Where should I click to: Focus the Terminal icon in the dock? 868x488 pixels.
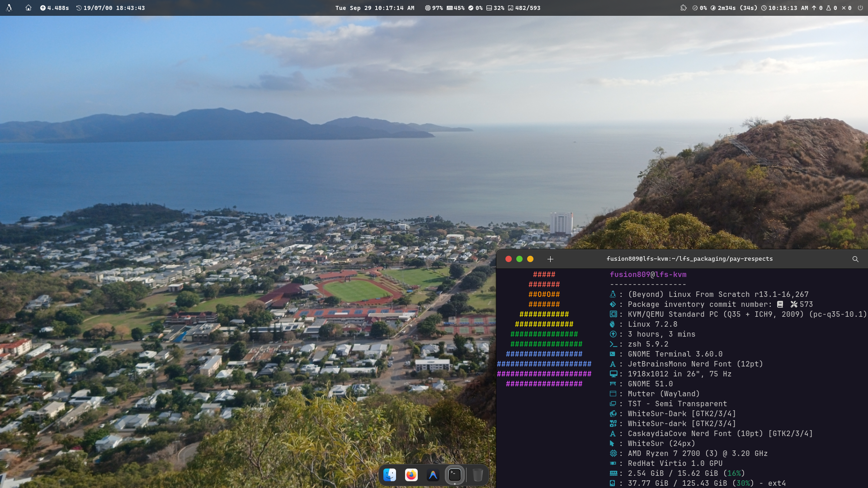pos(455,475)
